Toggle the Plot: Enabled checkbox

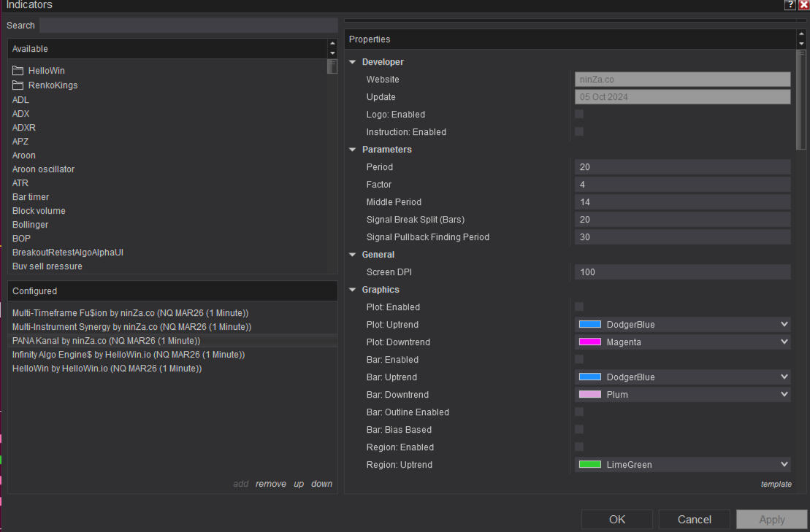click(579, 307)
